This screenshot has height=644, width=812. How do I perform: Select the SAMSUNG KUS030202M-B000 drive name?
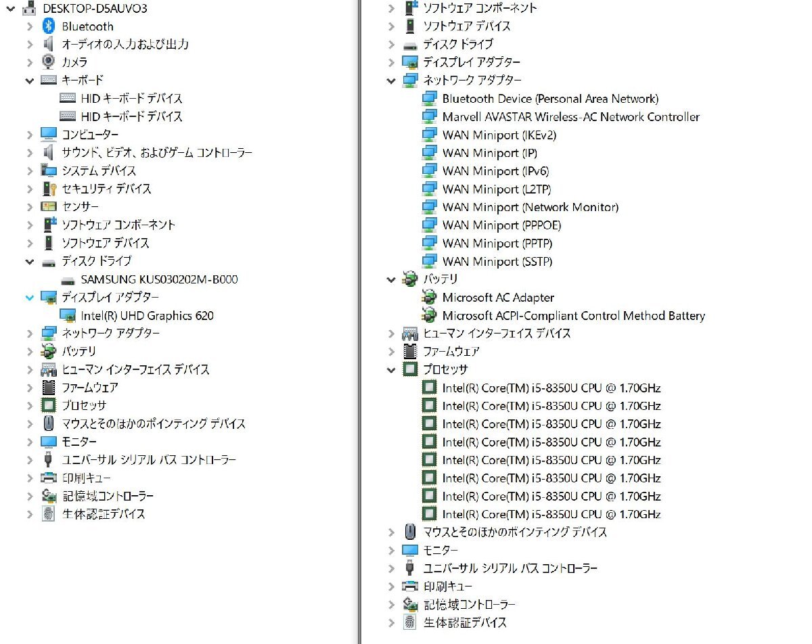point(159,279)
